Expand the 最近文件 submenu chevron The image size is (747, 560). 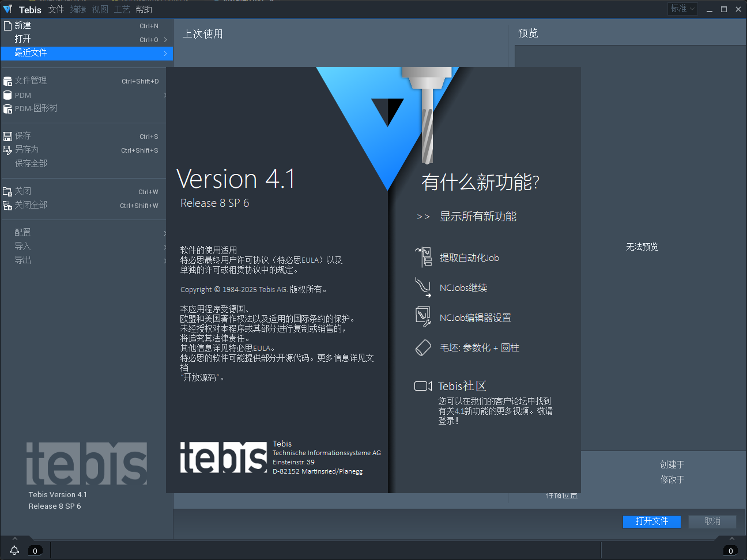tap(165, 54)
